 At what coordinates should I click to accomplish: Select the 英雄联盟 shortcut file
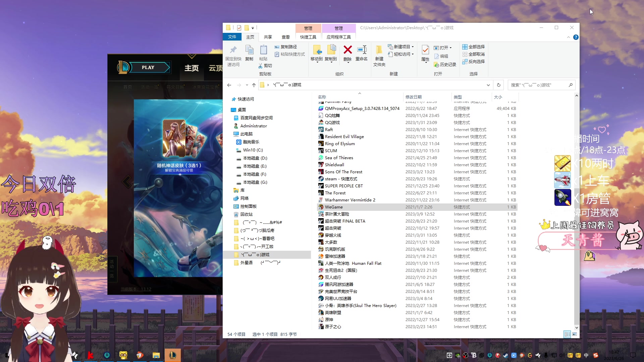[417, 313]
